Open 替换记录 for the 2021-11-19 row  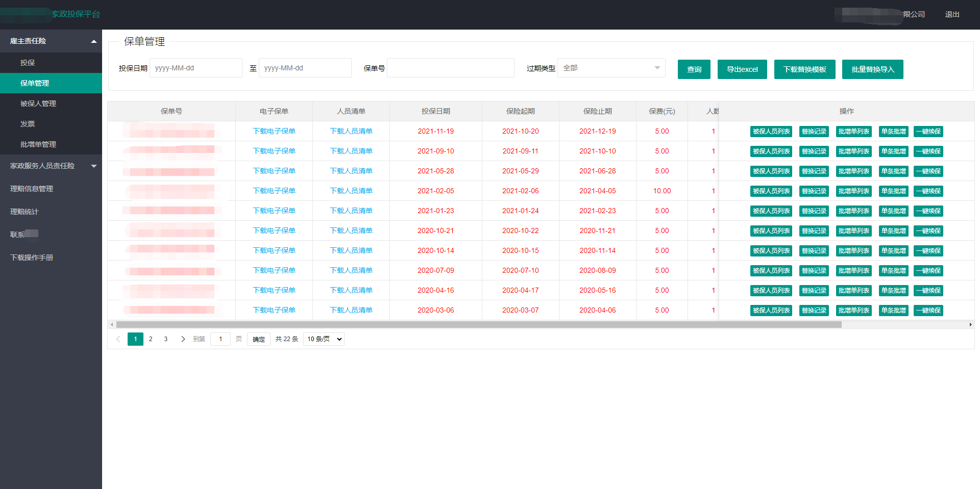pyautogui.click(x=814, y=132)
